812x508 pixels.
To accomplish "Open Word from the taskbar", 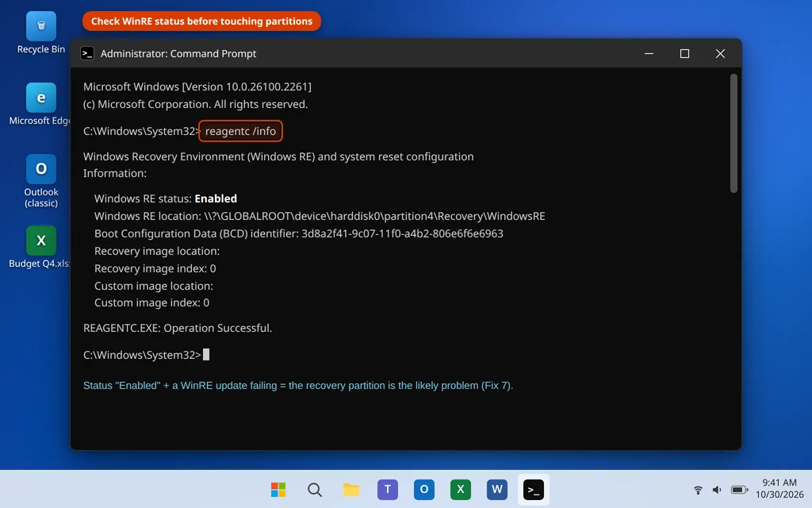I will [x=496, y=489].
